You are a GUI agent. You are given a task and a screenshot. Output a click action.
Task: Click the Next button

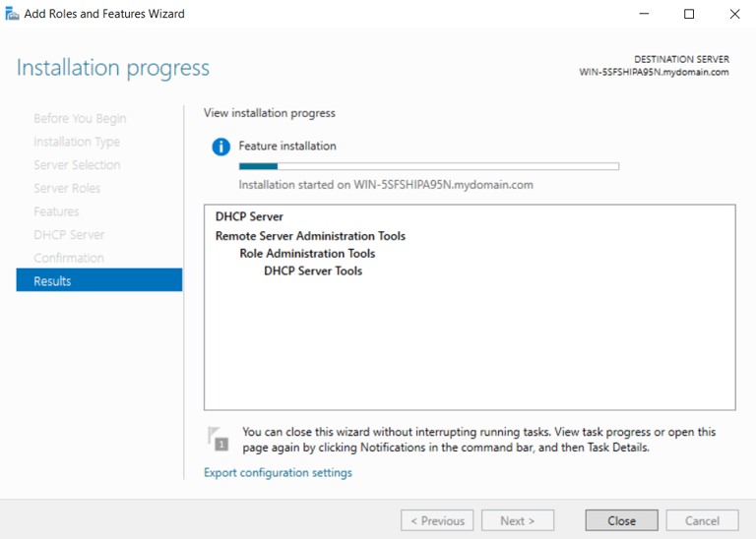click(x=518, y=520)
